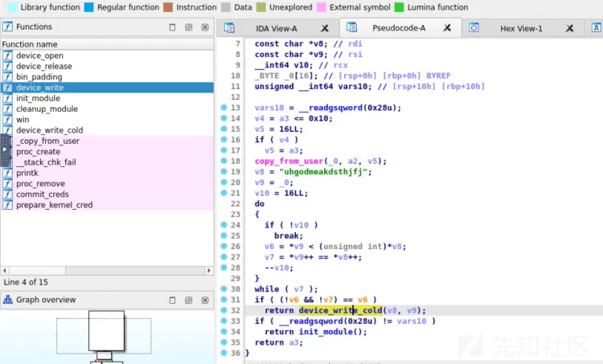
Task: Click the Regular function legend swatch
Action: pos(88,7)
